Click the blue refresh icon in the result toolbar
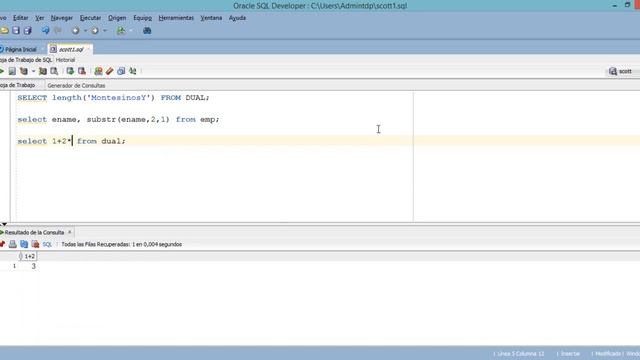 (x=24, y=244)
